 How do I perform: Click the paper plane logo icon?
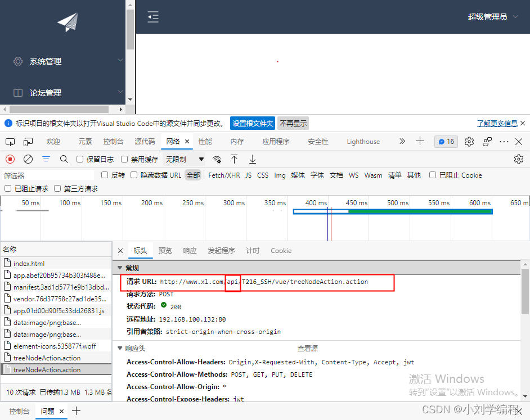pos(68,22)
